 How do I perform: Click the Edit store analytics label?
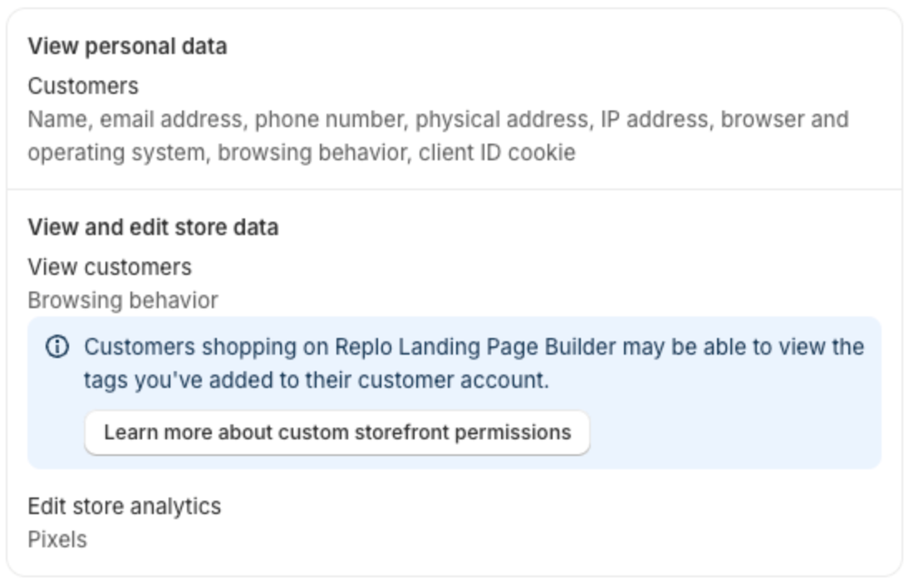tap(125, 507)
